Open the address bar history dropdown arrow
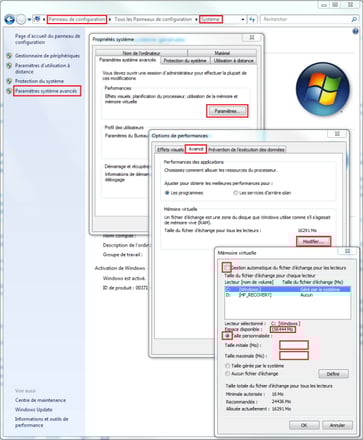 [x=243, y=20]
